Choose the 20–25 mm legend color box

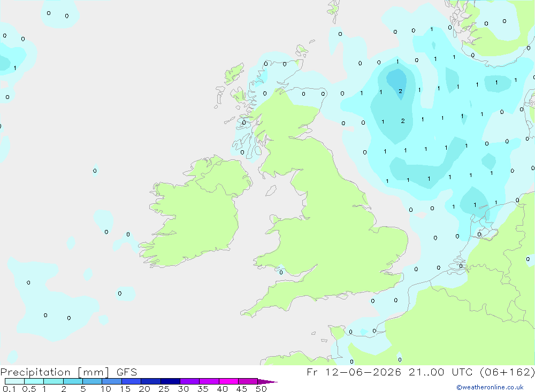[x=151, y=381]
